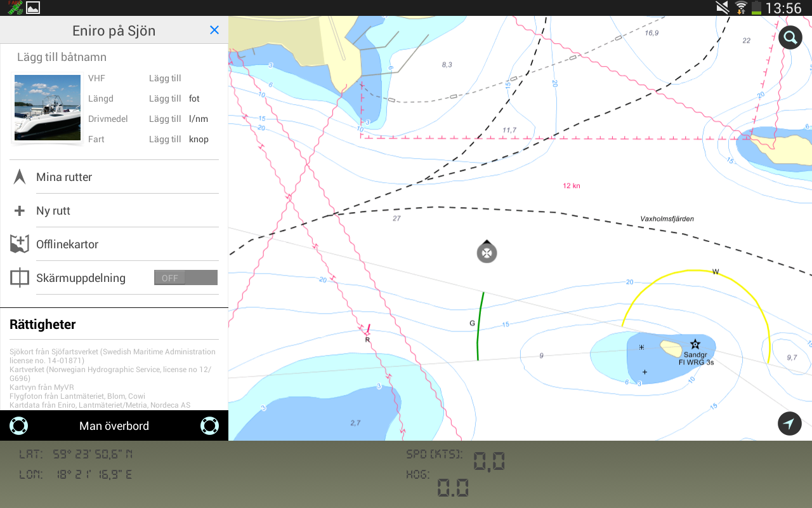
Task: Tap the LON coordinate readout
Action: (x=76, y=474)
